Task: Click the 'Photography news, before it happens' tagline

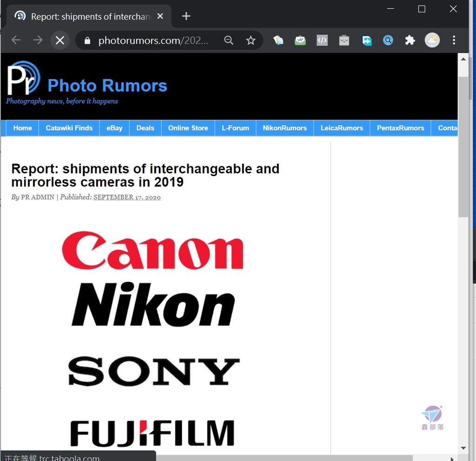Action: coord(62,101)
